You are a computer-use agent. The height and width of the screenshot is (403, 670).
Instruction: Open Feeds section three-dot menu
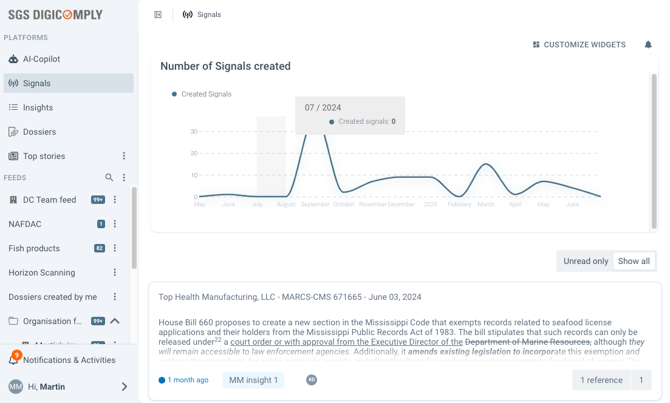(124, 178)
